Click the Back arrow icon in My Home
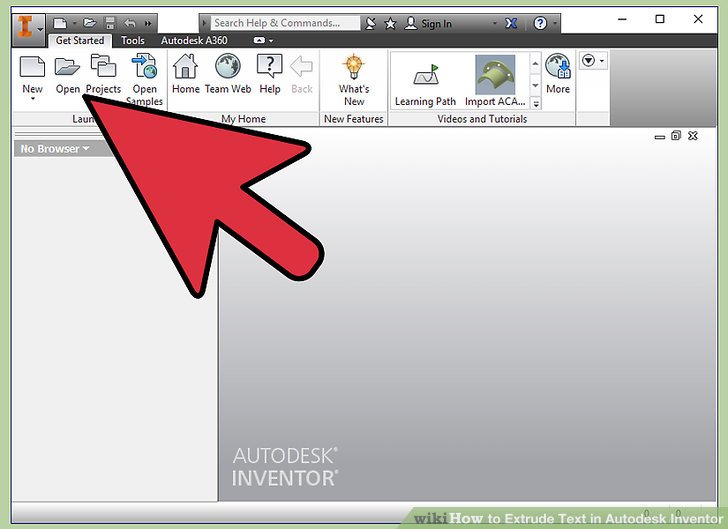The height and width of the screenshot is (529, 728). [x=301, y=66]
